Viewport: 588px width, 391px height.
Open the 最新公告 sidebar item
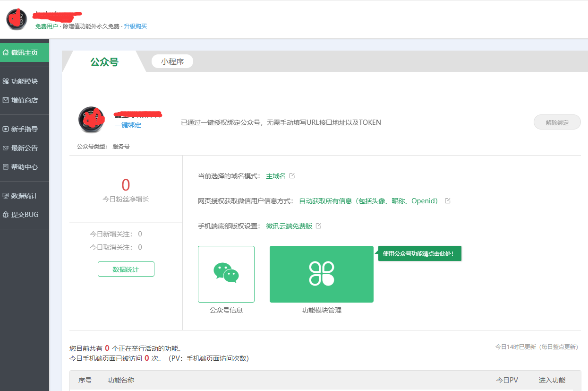point(24,148)
